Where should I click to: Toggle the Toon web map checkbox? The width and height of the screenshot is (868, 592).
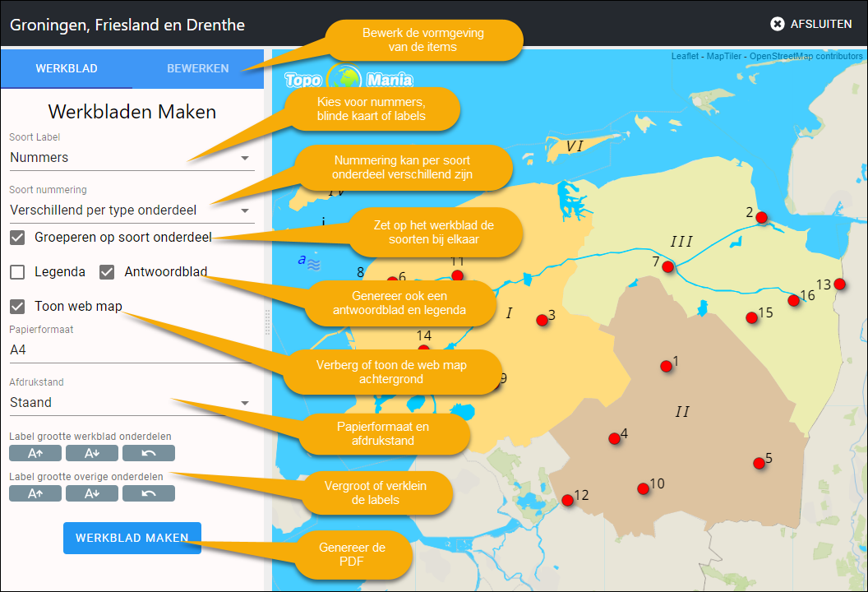coord(17,307)
